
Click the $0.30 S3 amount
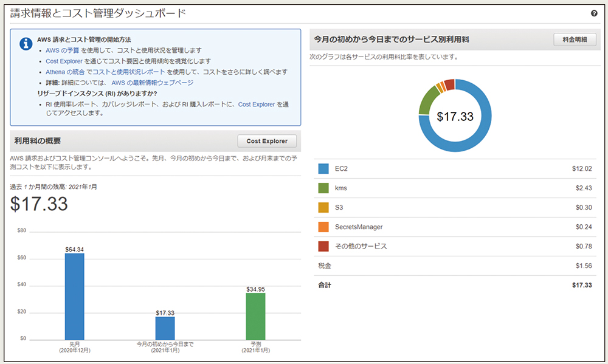pos(584,207)
